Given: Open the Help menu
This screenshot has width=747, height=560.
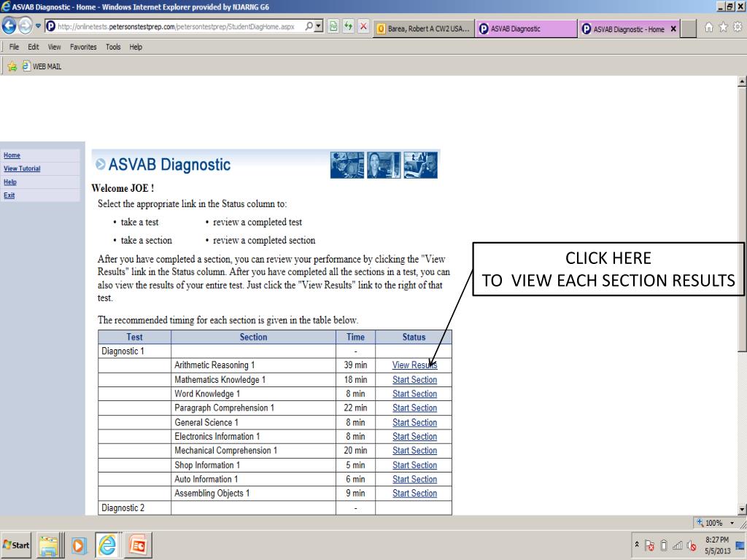Looking at the screenshot, I should (136, 47).
